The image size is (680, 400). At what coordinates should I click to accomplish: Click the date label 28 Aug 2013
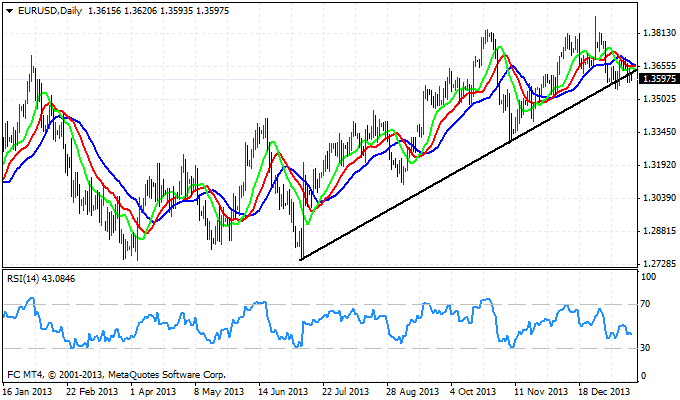[412, 392]
